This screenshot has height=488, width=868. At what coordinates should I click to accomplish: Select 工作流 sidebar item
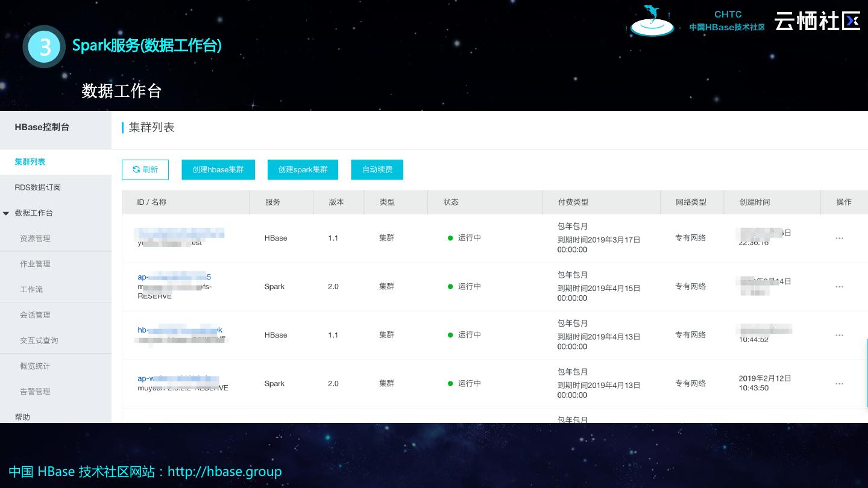click(x=31, y=290)
